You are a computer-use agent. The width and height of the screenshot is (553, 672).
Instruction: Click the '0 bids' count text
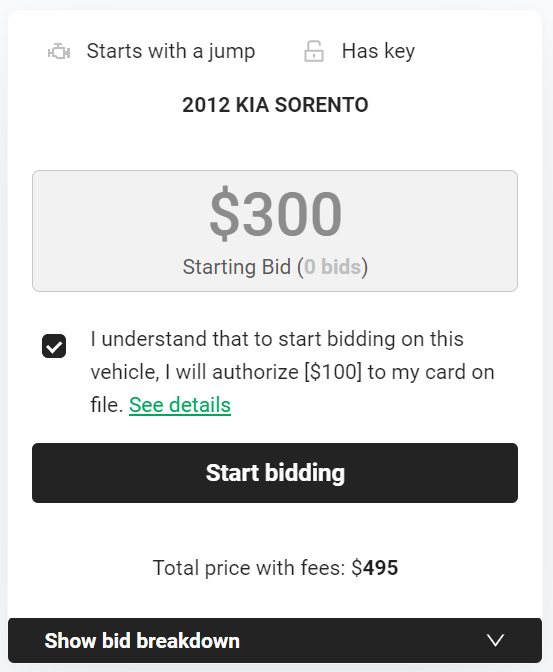pos(332,267)
